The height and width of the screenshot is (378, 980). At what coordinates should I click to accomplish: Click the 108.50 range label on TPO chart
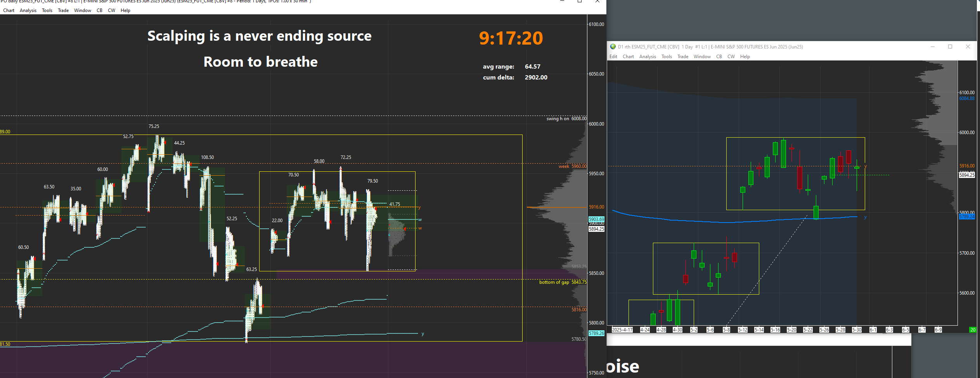coord(208,157)
